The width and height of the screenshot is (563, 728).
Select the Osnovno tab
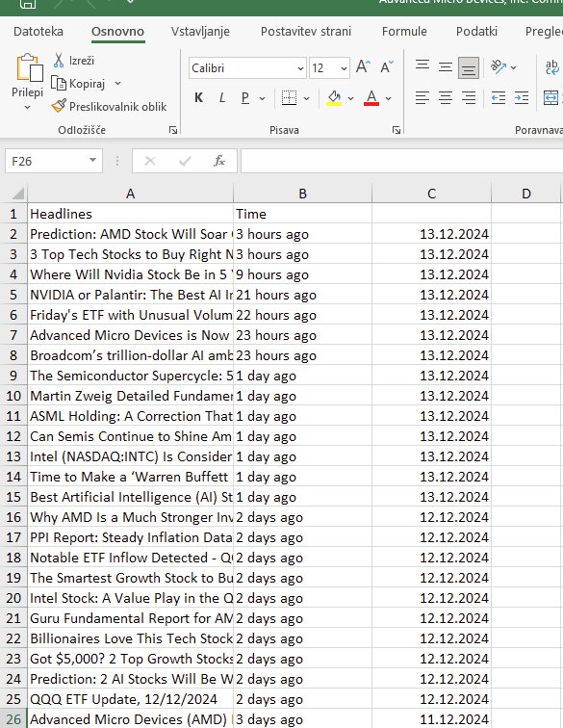[x=117, y=32]
